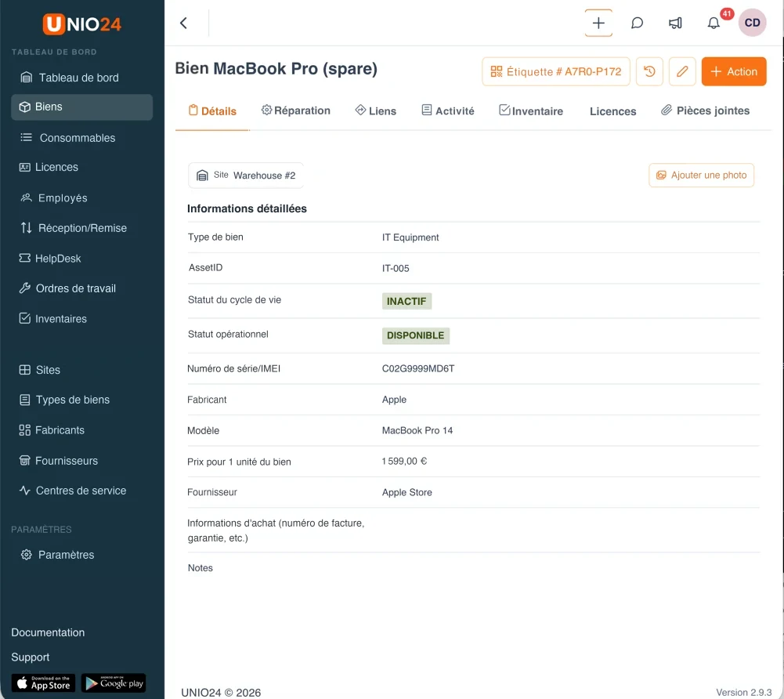
Task: Open notifications bell with 41 badge
Action: click(x=714, y=23)
